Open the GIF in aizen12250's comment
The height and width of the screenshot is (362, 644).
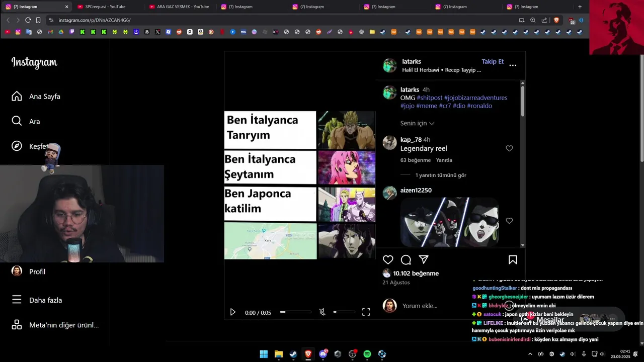pos(449,222)
